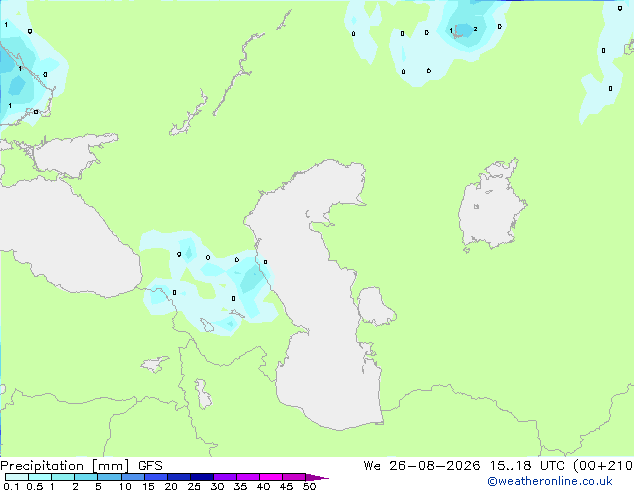The image size is (634, 490).
Task: Click the lightest 0.1–0.5 mm legend swatch
Action: (17, 477)
